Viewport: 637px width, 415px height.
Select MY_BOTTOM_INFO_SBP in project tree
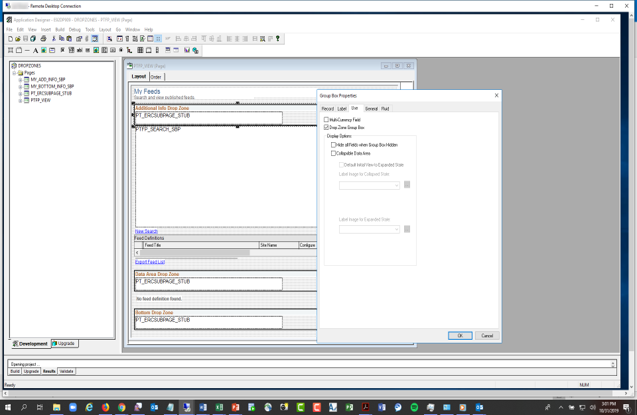coord(52,86)
